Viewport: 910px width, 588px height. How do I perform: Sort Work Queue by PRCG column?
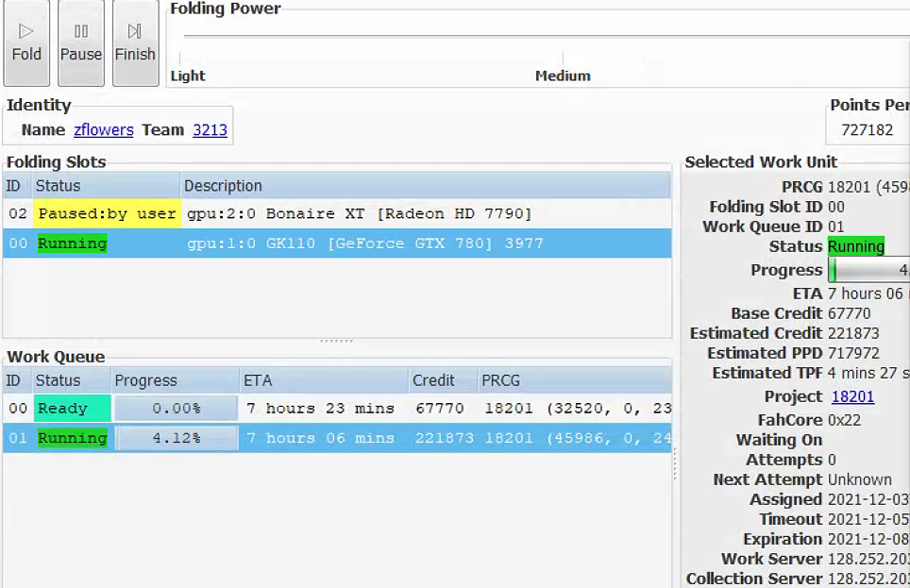point(575,380)
